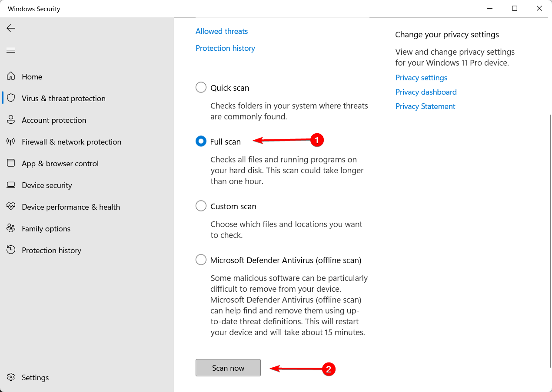Screen dimensions: 552x392
Task: Select the Microsoft Defender Antivirus offline scan option
Action: 201,260
